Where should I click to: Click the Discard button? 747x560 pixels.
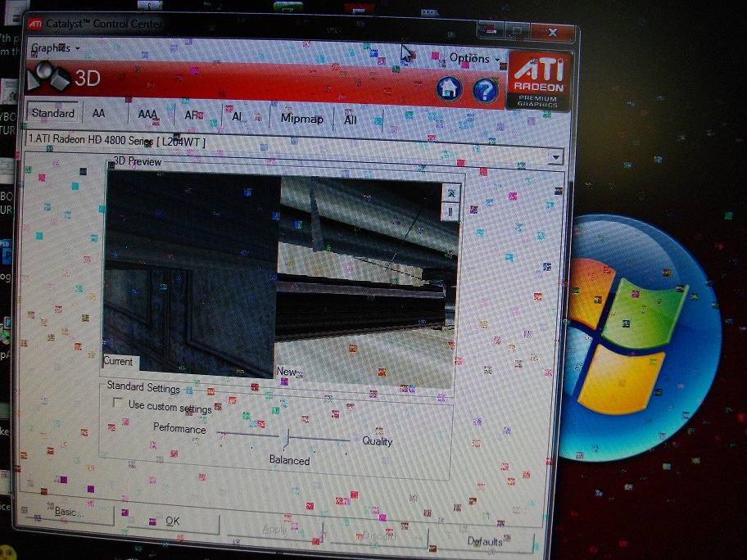click(x=379, y=536)
